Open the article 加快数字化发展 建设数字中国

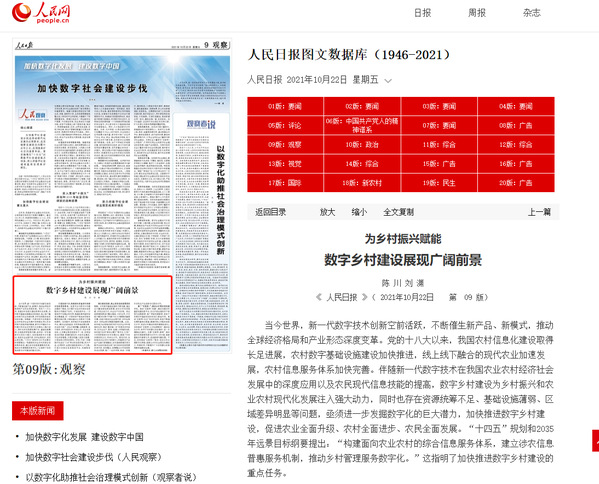[x=84, y=437]
